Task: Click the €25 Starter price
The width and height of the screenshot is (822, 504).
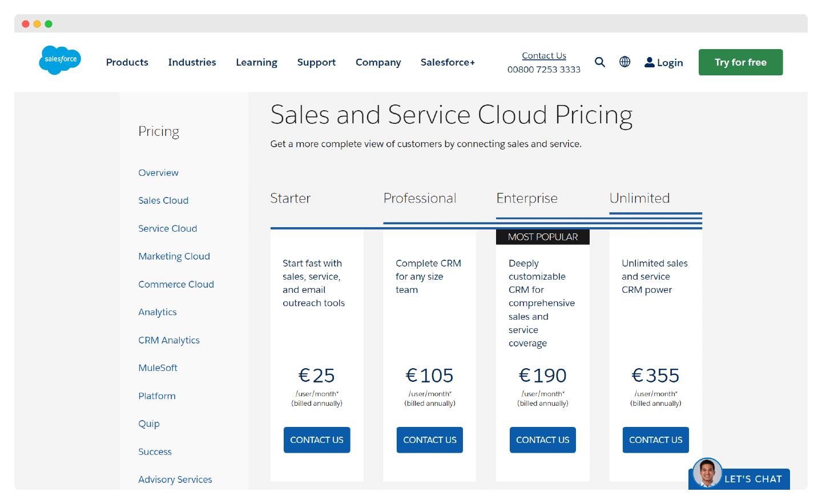Action: 317,376
